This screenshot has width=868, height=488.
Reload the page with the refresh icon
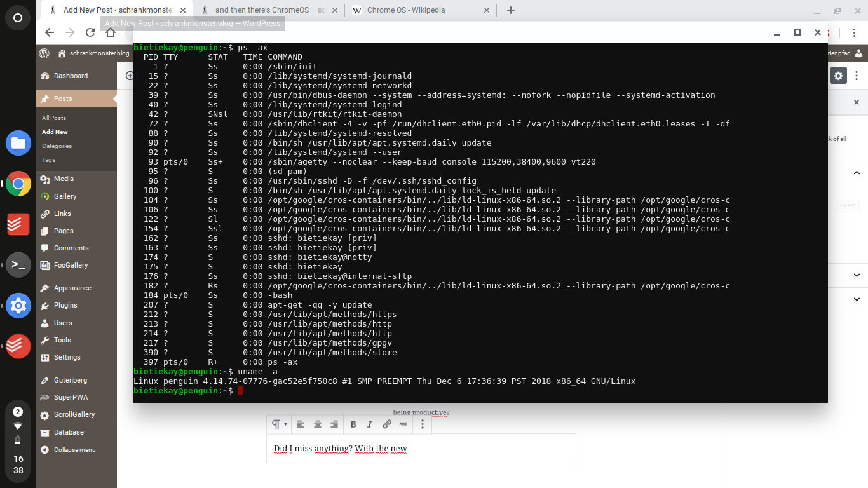tap(90, 32)
